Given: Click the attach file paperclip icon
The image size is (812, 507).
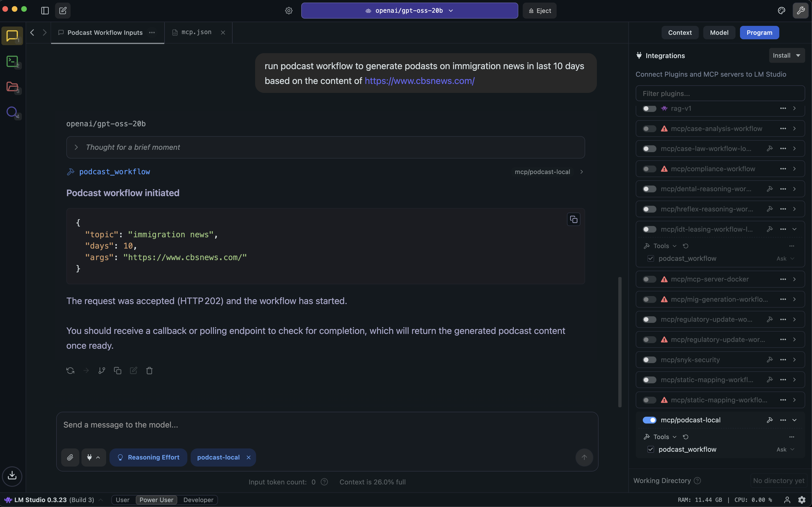Looking at the screenshot, I should [70, 457].
